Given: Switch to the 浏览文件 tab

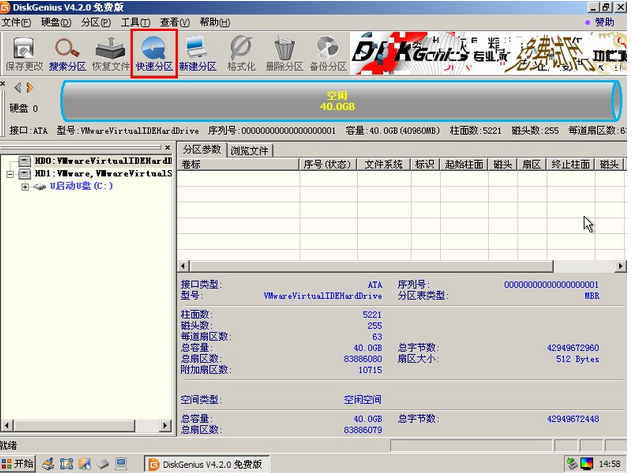Looking at the screenshot, I should click(x=249, y=151).
